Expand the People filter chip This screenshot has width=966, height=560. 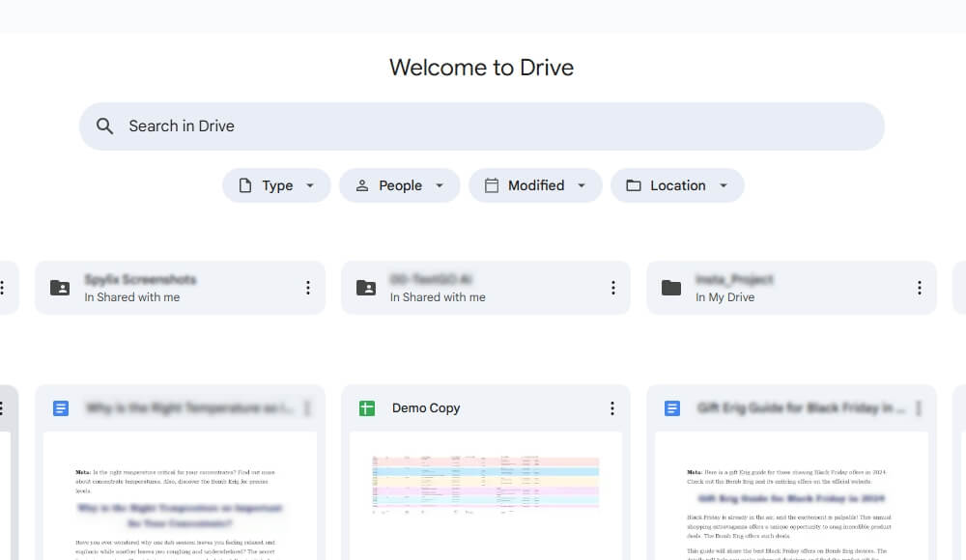(399, 185)
